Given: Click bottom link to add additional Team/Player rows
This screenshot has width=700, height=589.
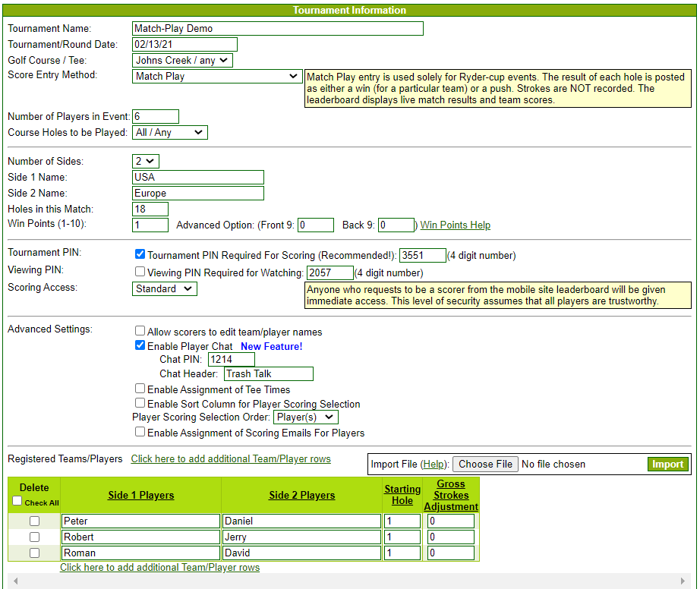Looking at the screenshot, I should (x=160, y=568).
